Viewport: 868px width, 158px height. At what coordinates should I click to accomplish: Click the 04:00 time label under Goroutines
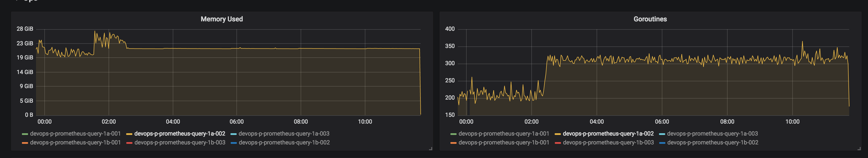click(597, 121)
